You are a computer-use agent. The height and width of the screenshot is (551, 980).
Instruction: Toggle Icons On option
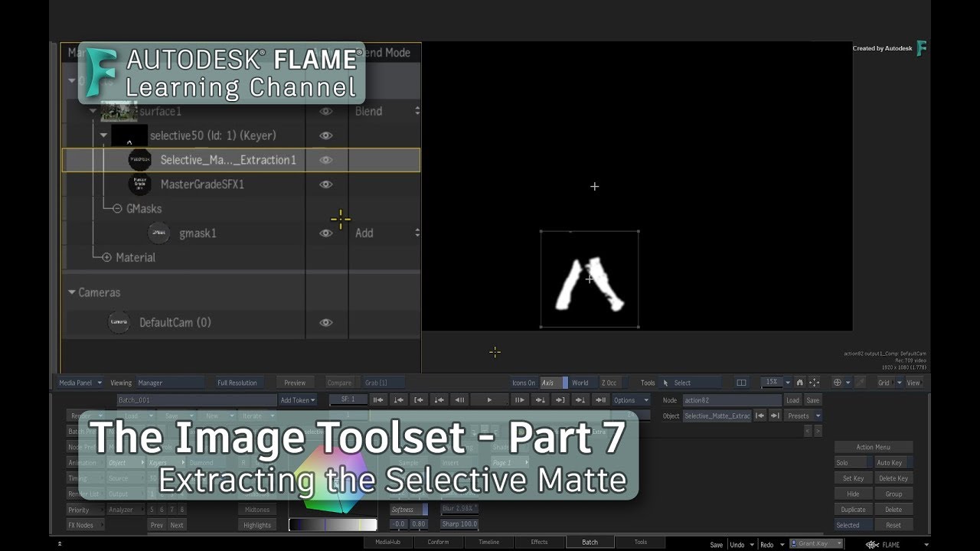[524, 383]
